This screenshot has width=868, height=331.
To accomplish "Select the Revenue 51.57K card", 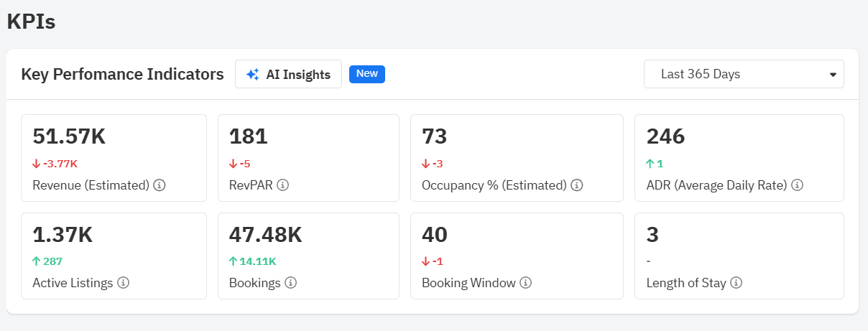I will (x=114, y=158).
